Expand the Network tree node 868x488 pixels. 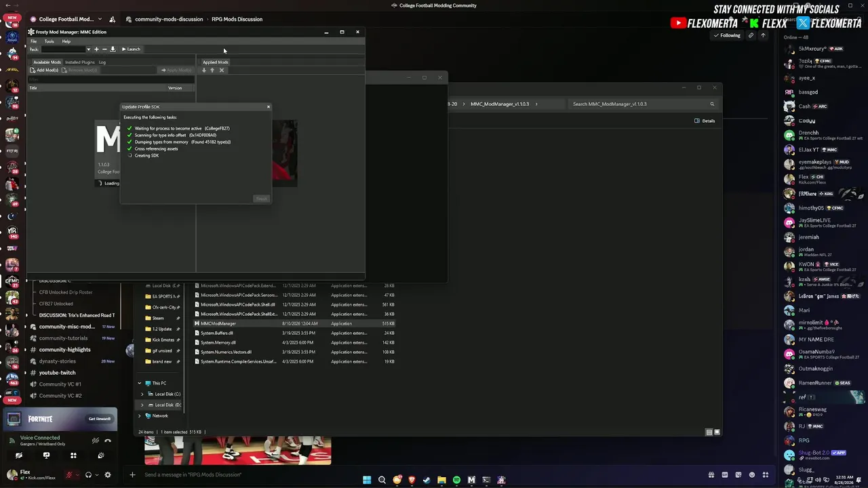[140, 415]
